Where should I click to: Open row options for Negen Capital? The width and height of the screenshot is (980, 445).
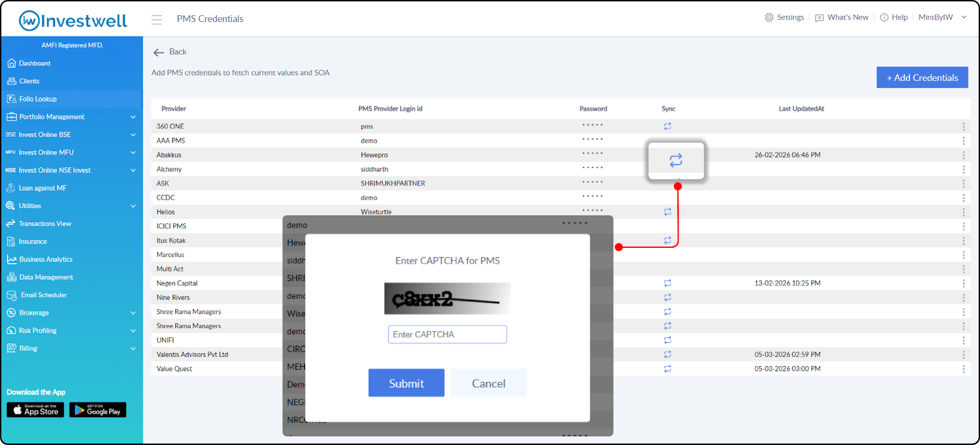tap(963, 283)
